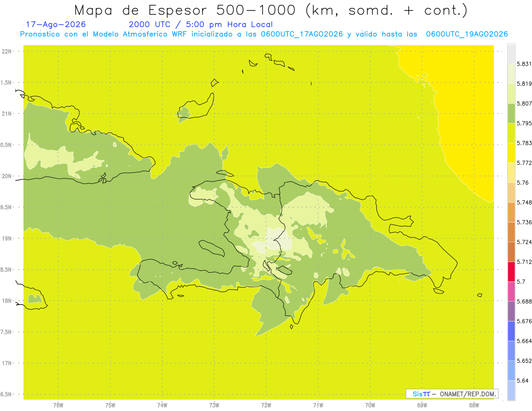The height and width of the screenshot is (411, 532).
Task: Click the 18N latitude label
Action: (x=7, y=301)
